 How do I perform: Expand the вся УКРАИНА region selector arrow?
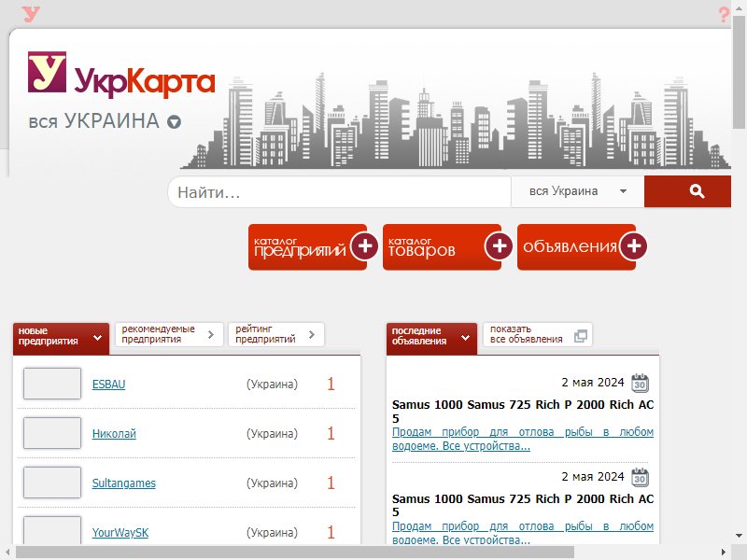tap(174, 122)
